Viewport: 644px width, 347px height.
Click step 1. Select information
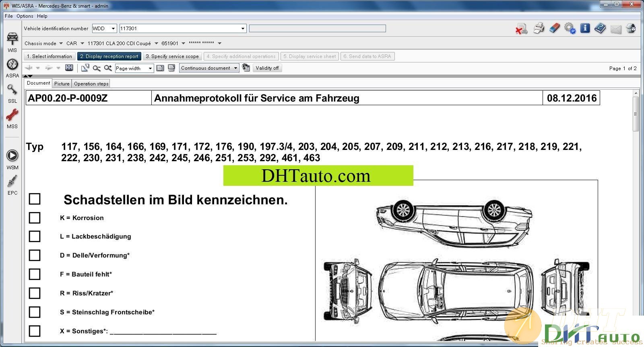tap(50, 56)
